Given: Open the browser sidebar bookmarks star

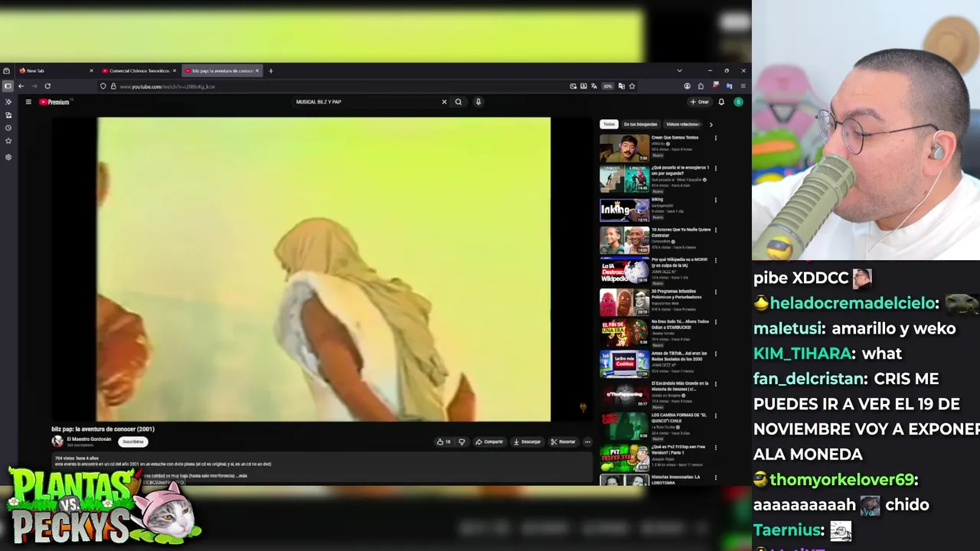Looking at the screenshot, I should [8, 141].
